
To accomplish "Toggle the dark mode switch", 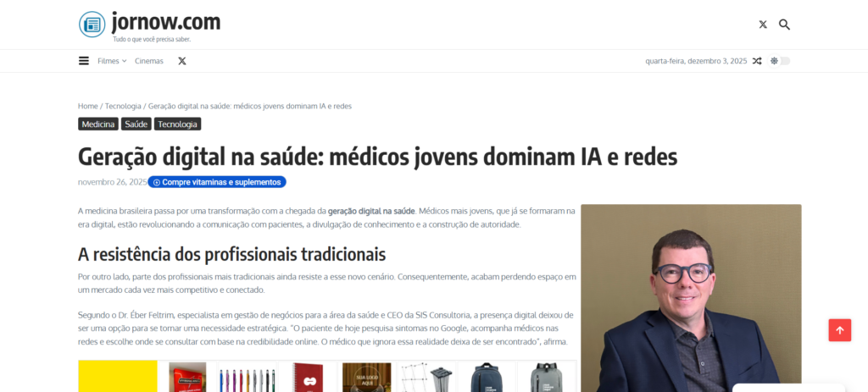I will [780, 61].
